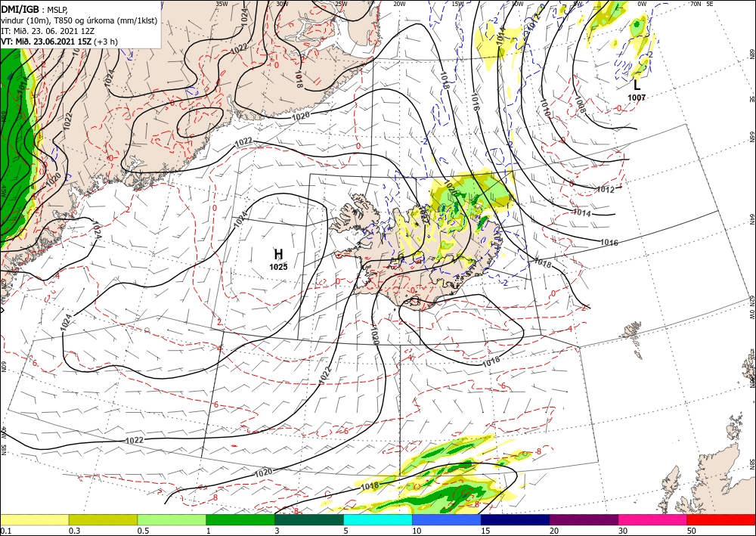Choose the navy 15–20 legend color band
The width and height of the screenshot is (756, 536).
tap(516, 519)
